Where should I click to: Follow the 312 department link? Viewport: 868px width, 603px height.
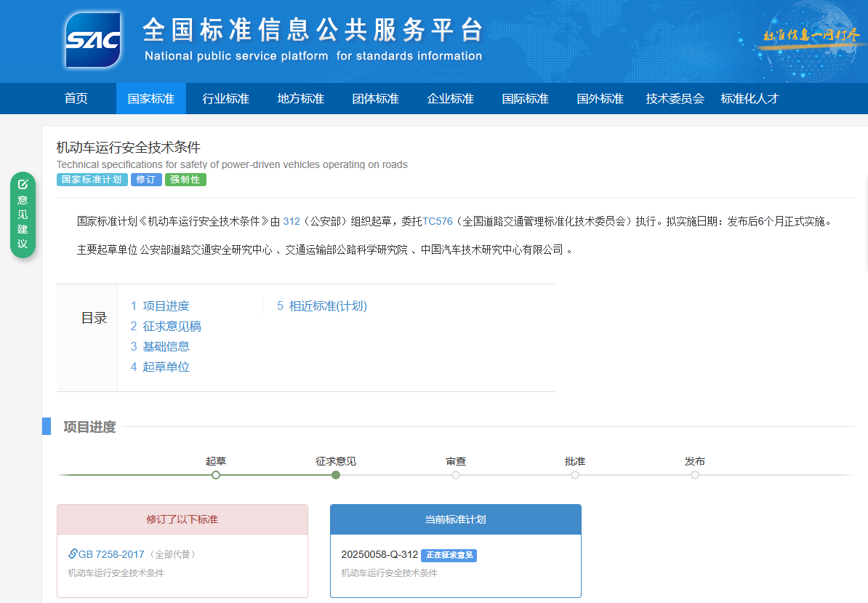point(292,221)
